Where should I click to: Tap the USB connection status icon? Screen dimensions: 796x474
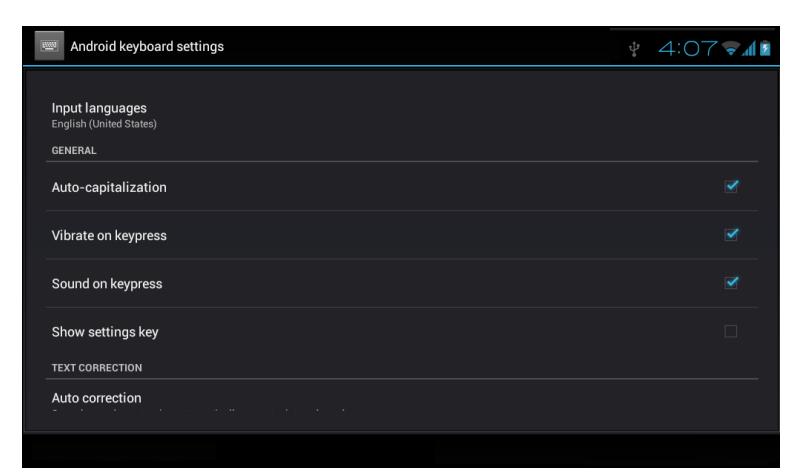click(x=634, y=49)
